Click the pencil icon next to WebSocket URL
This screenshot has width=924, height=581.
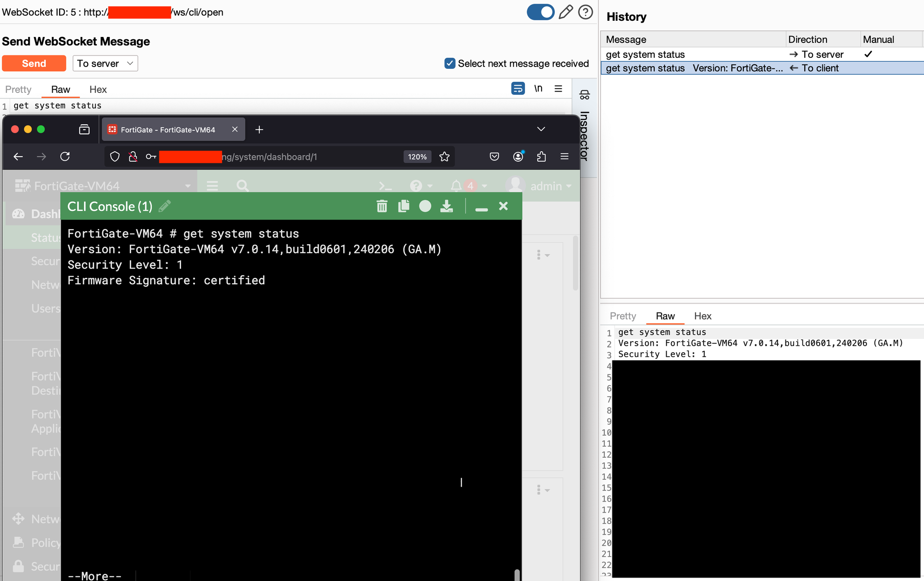point(565,12)
